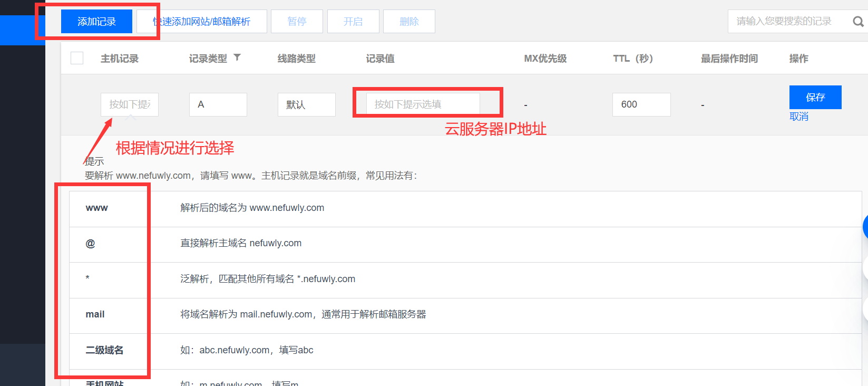
Task: Select the 二级域名 hint row
Action: 465,351
